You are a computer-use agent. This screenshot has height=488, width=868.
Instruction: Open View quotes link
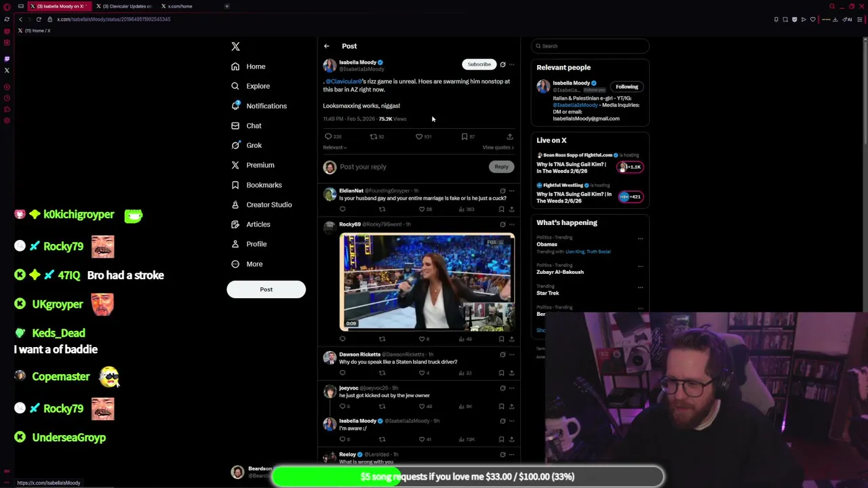click(x=498, y=147)
